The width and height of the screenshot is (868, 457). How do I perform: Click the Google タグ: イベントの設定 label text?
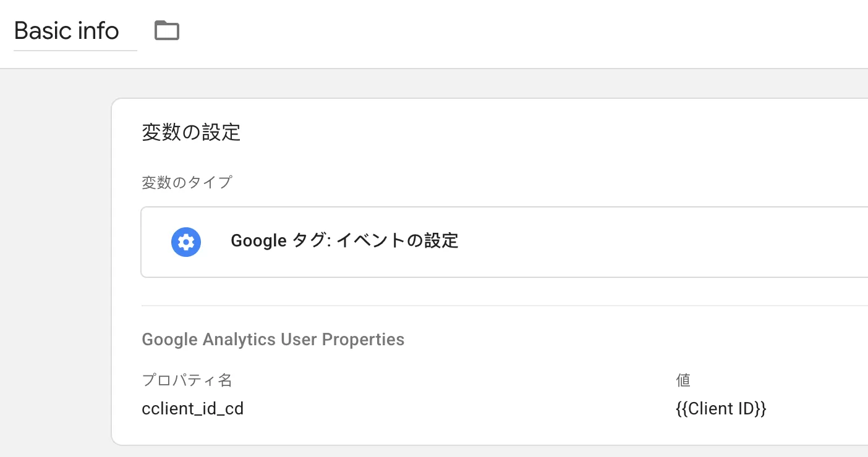[x=345, y=241]
